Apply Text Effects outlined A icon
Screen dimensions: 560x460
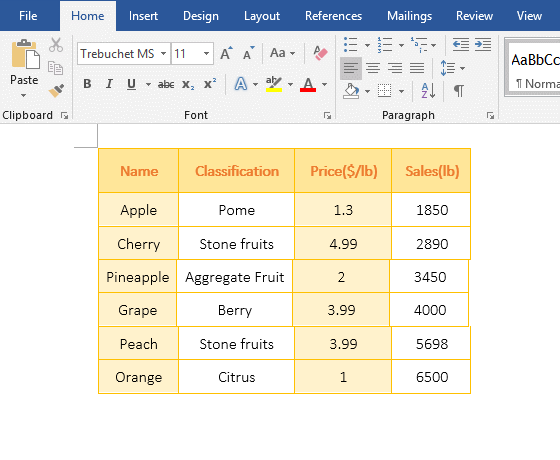click(x=241, y=84)
